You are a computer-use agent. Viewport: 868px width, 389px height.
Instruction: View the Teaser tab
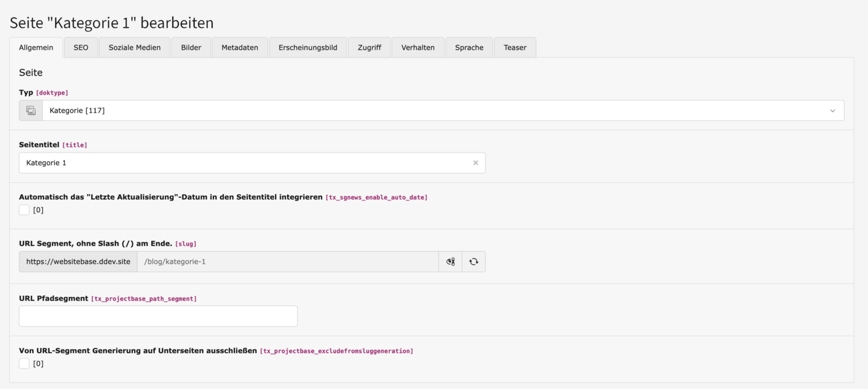coord(515,47)
